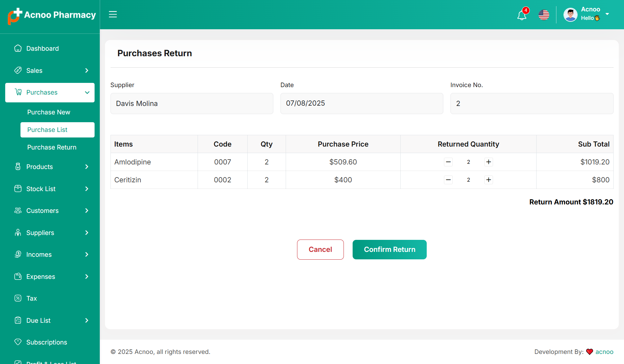Click the Acnoo Pharmacy logo

(51, 15)
